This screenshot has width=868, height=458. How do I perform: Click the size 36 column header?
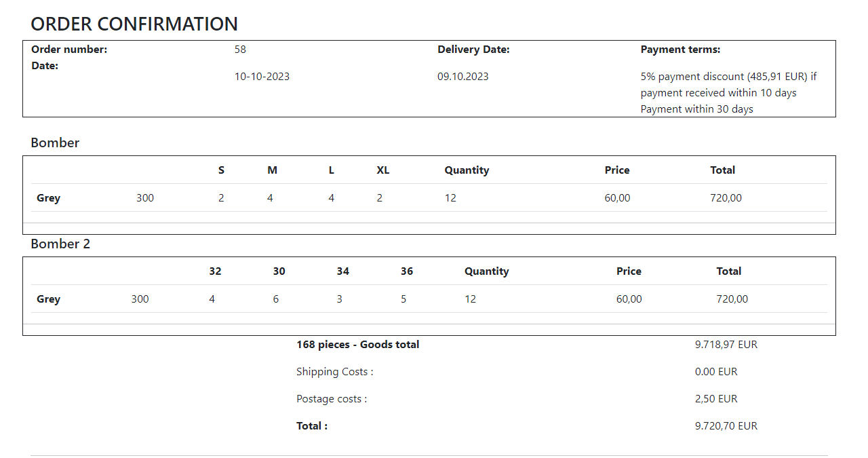tap(406, 271)
